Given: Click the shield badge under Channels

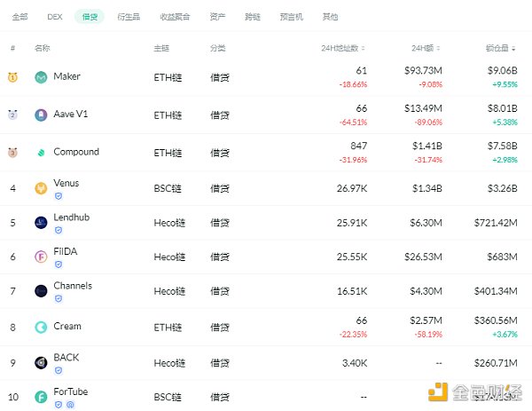Looking at the screenshot, I should (x=59, y=298).
